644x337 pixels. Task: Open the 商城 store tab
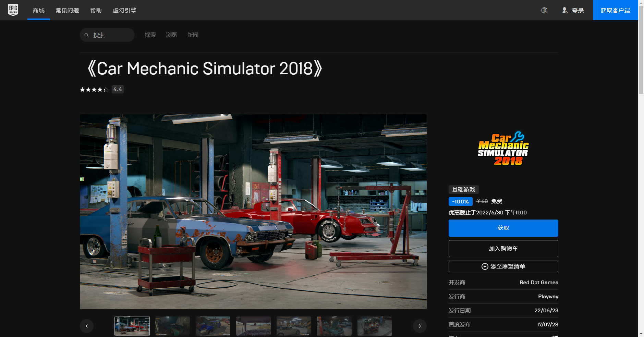39,10
